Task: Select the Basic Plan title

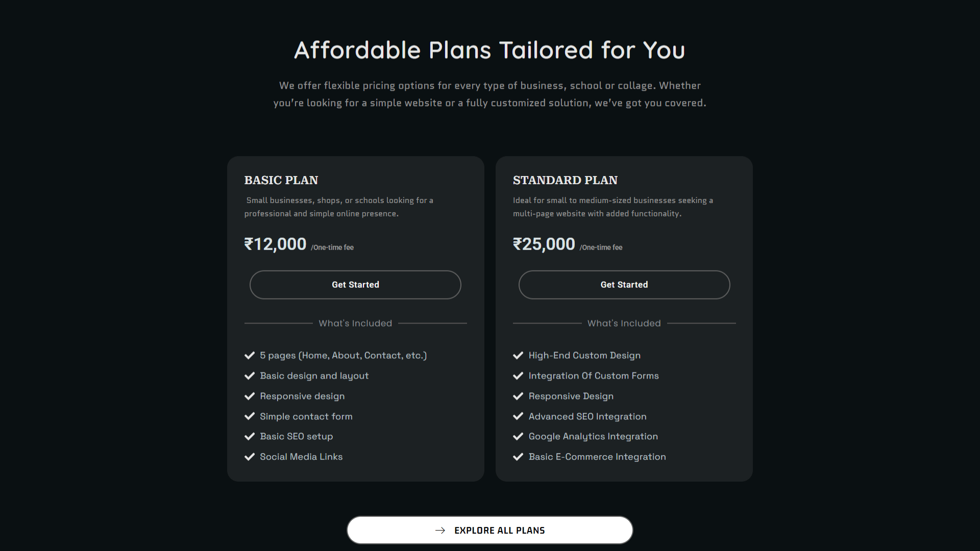Action: coord(281,180)
